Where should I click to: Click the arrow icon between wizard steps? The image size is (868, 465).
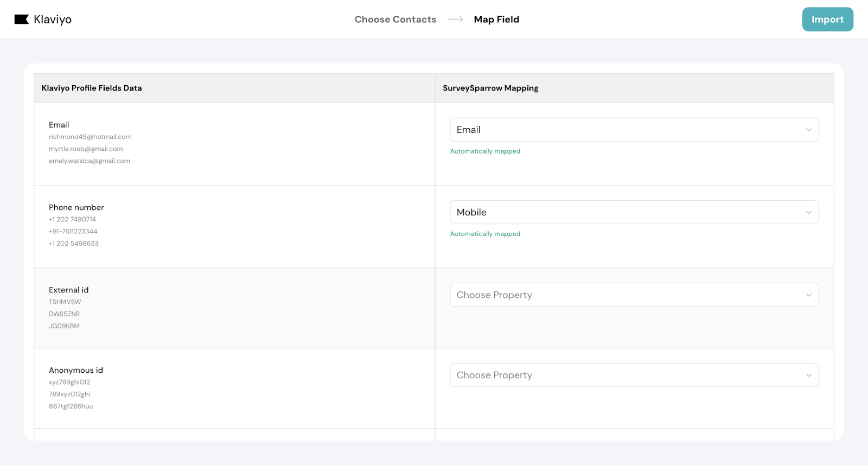(455, 20)
